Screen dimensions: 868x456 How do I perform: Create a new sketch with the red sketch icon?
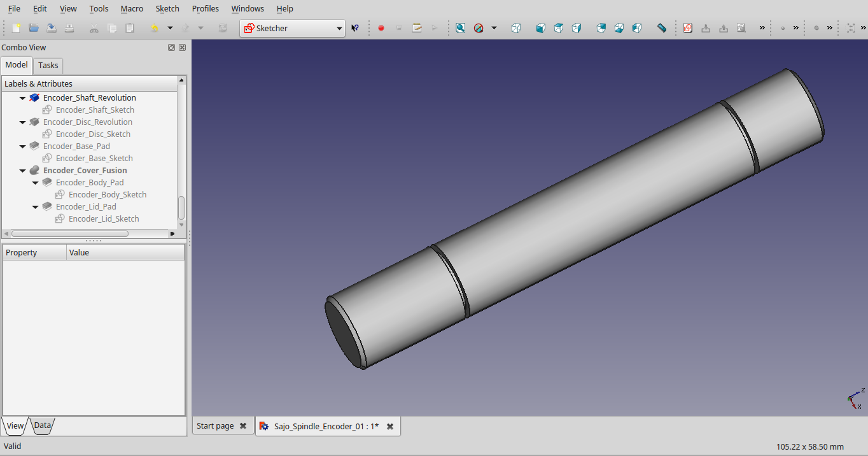click(688, 28)
